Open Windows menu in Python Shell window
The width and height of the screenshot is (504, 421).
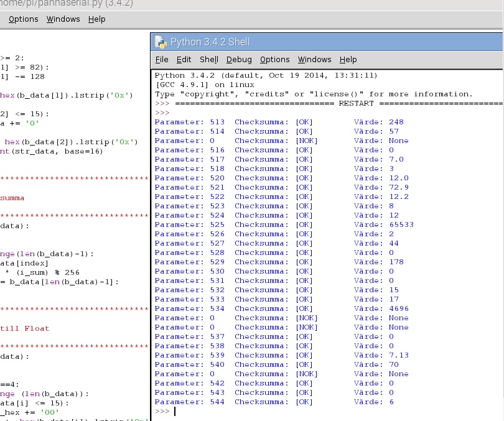[x=314, y=60]
